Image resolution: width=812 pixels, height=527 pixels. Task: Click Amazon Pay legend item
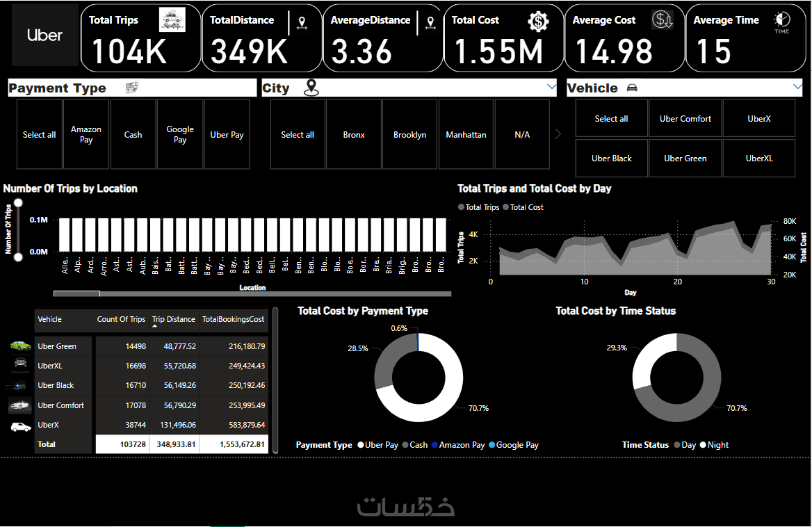[x=458, y=445]
